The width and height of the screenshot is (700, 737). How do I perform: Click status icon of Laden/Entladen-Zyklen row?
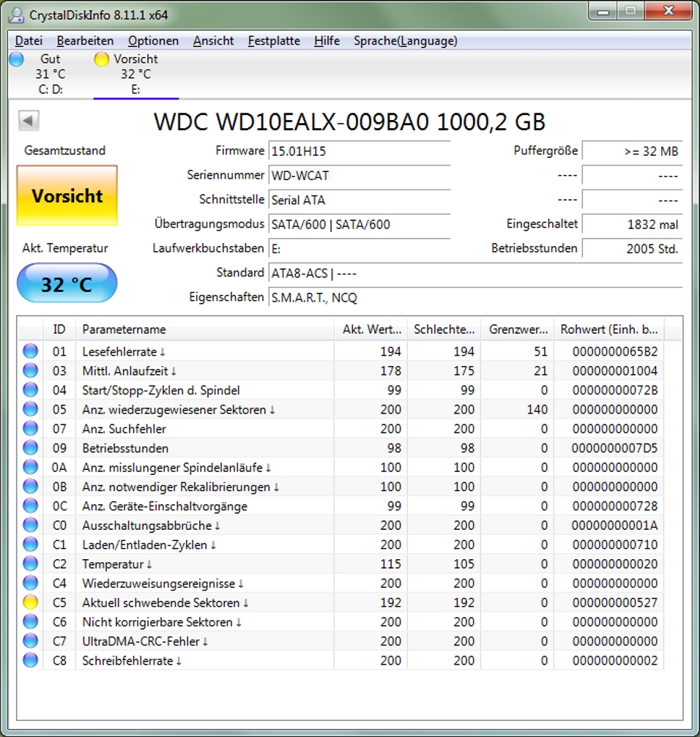(31, 545)
